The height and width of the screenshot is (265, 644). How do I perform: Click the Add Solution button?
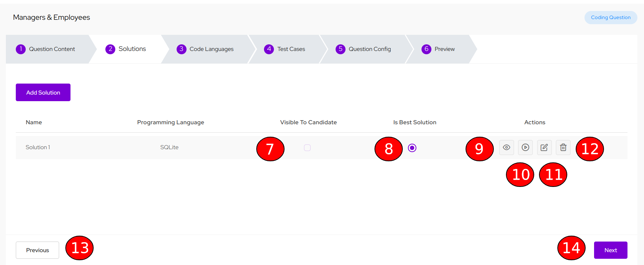pos(43,92)
